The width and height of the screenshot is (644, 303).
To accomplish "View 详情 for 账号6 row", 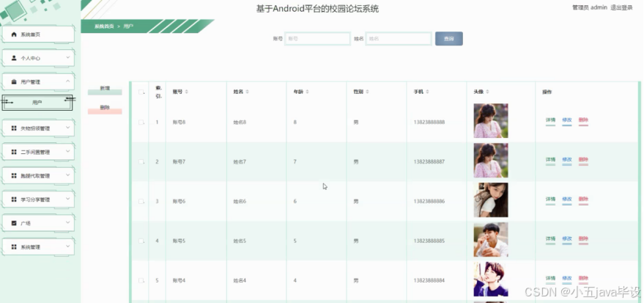I will 550,200.
